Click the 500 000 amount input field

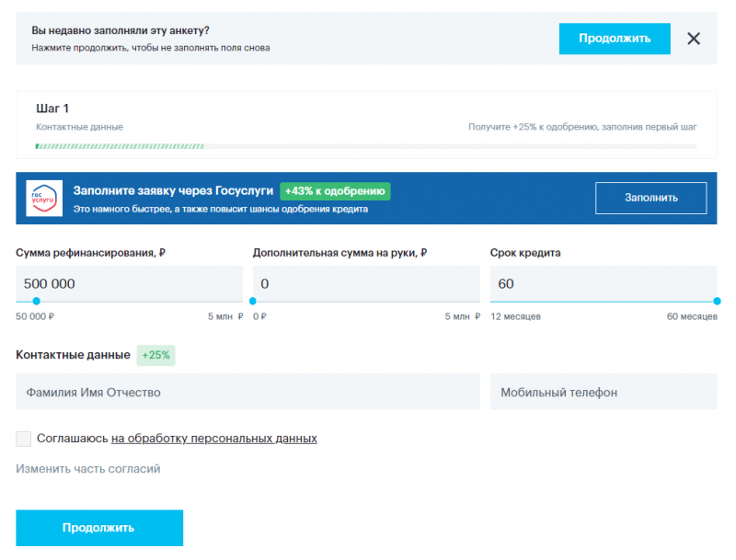[129, 283]
